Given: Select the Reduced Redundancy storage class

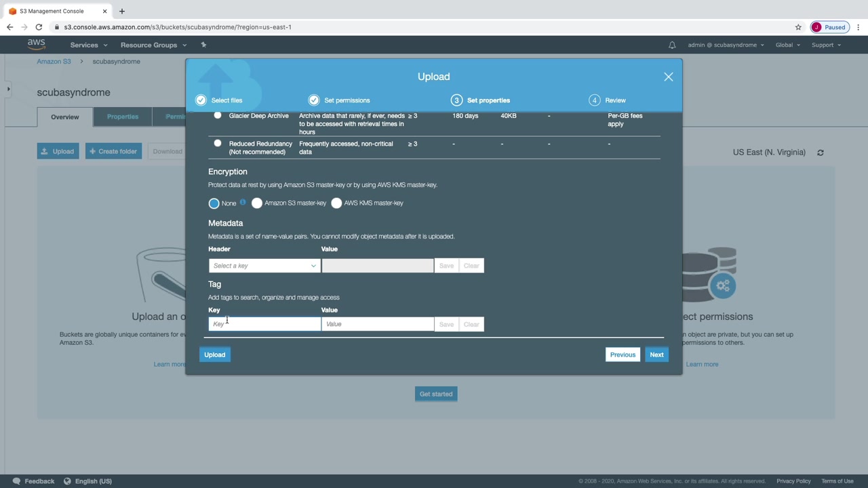Looking at the screenshot, I should 218,143.
